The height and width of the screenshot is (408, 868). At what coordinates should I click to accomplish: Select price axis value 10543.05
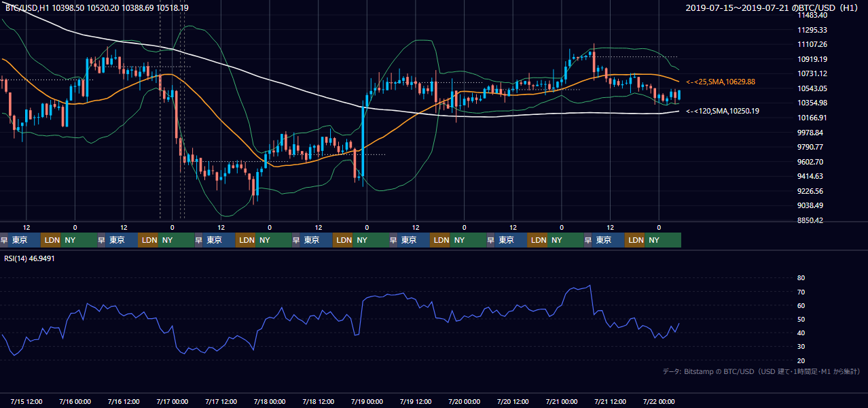(812, 88)
